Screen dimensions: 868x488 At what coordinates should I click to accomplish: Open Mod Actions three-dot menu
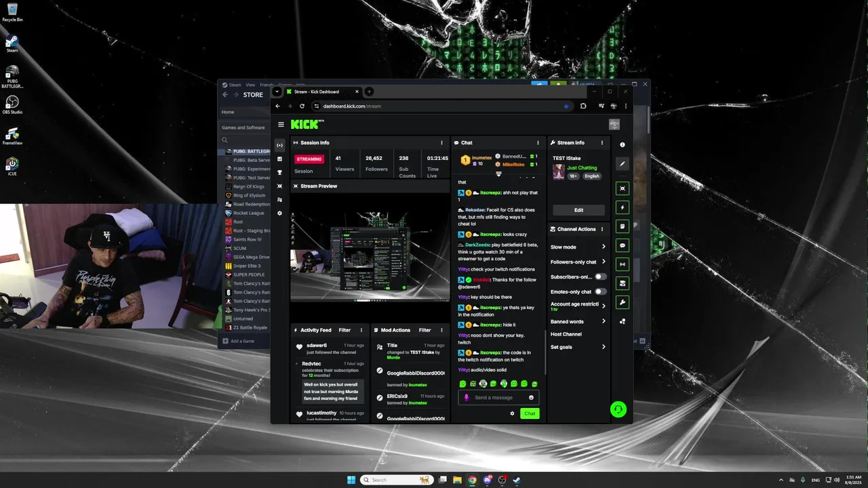pos(441,330)
